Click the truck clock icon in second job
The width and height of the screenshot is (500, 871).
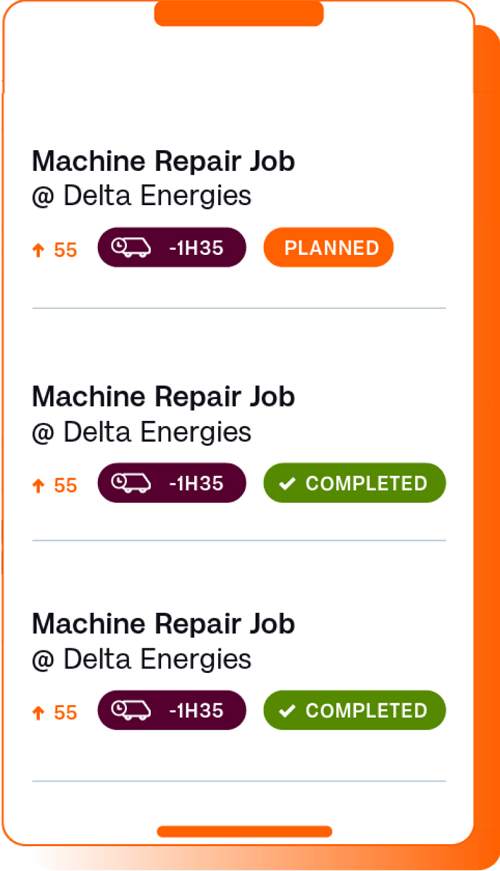[131, 483]
